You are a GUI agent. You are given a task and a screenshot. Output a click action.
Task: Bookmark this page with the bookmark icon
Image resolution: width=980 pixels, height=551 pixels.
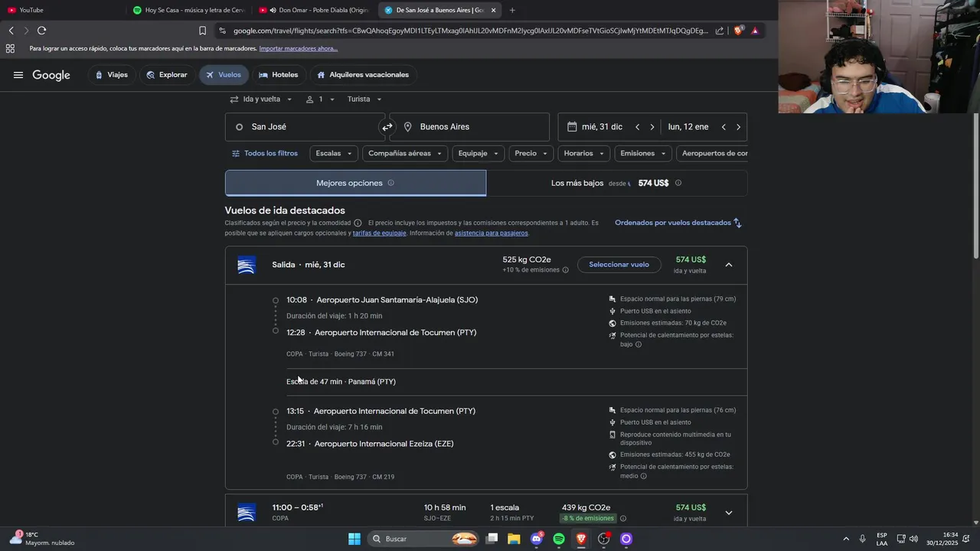(202, 31)
